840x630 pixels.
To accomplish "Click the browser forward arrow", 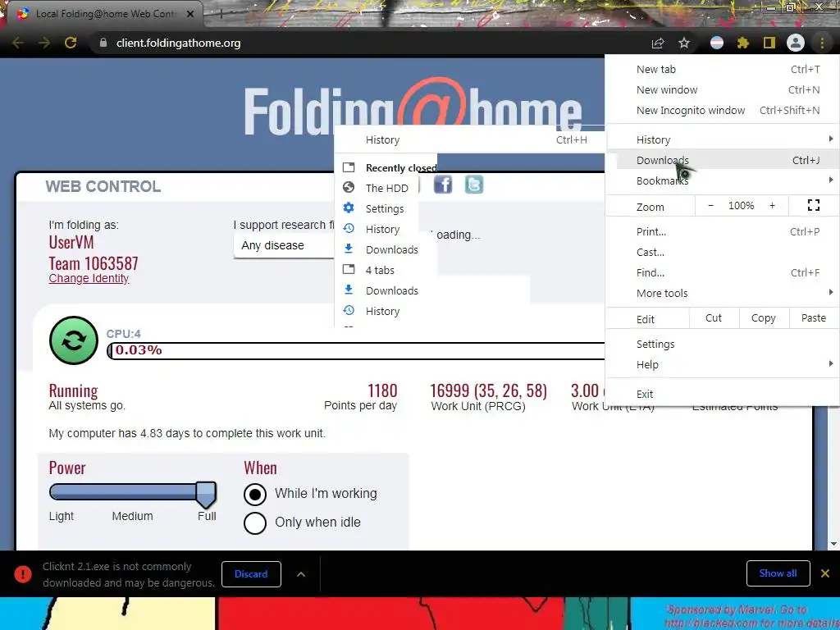I will [x=44, y=43].
